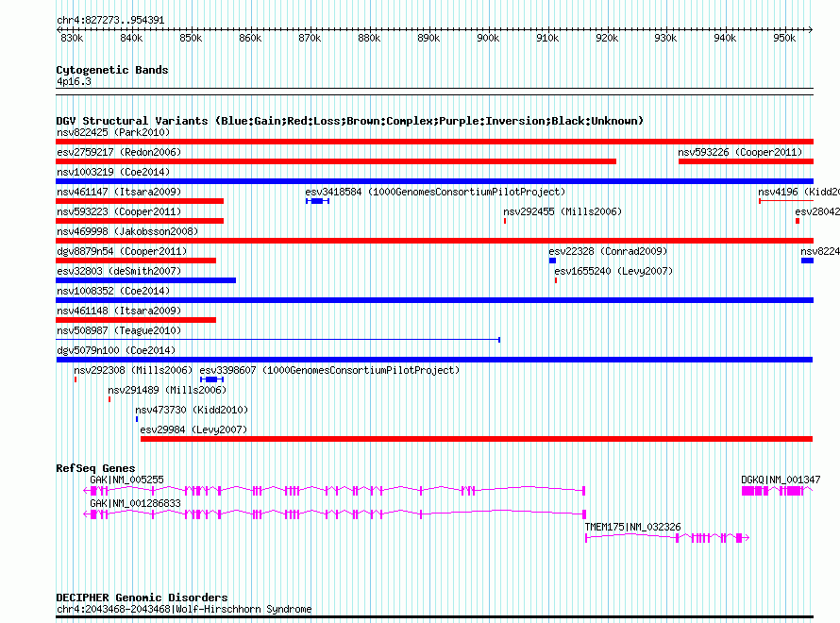Click the esv3398607 (1000GenomesConsortiumPilotProject) label

(x=329, y=370)
